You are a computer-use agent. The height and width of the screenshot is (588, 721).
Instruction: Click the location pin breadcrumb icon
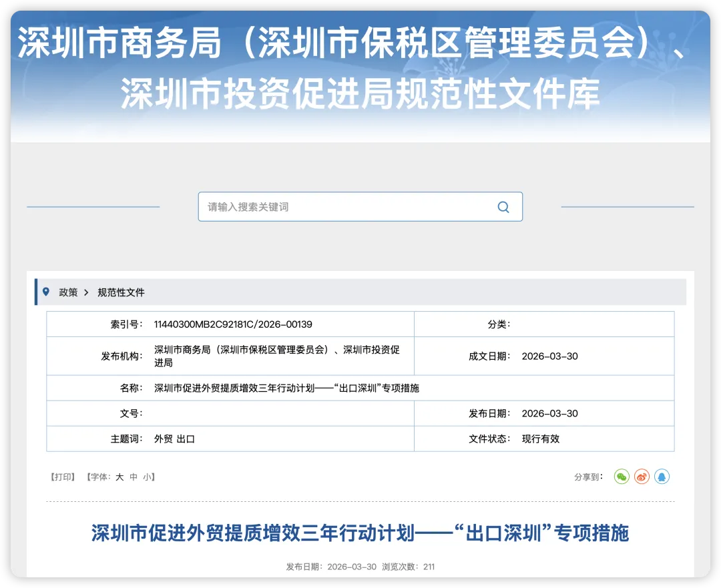click(x=45, y=292)
